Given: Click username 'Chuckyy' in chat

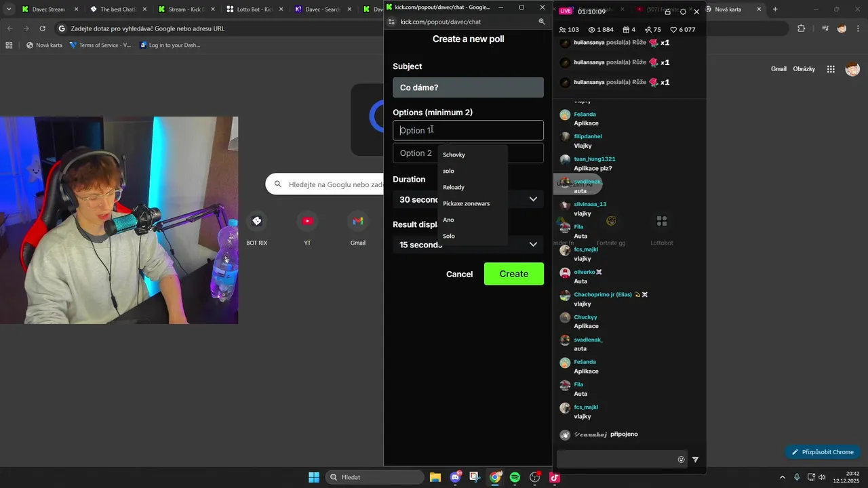Looking at the screenshot, I should click(x=585, y=317).
